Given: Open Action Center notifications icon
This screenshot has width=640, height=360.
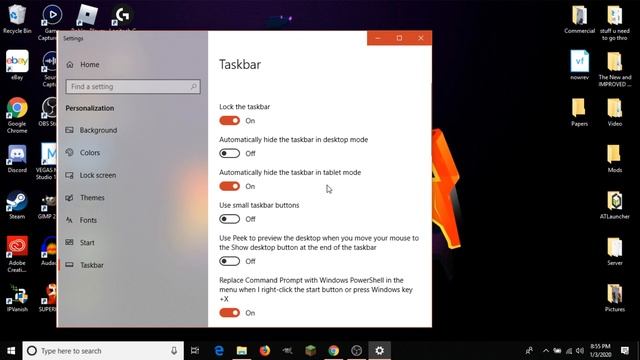Looking at the screenshot, I should [624, 351].
